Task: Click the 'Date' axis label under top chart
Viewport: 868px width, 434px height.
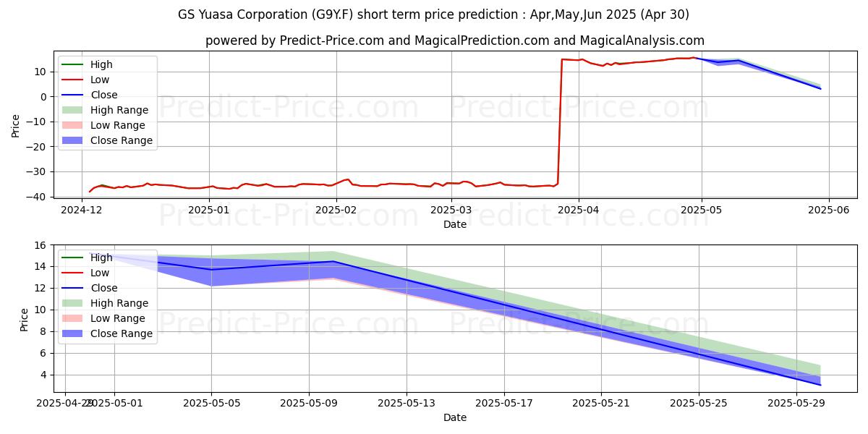Action: pos(455,224)
